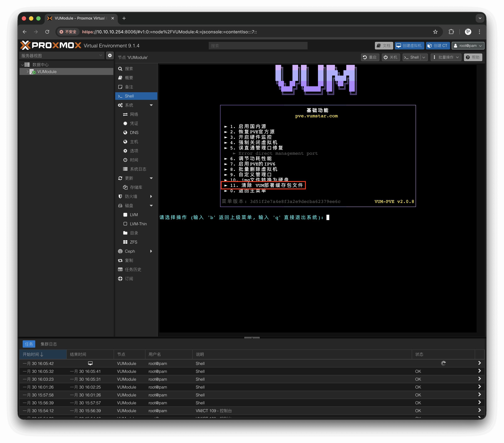Collapse the 系统 section chevron

[151, 105]
